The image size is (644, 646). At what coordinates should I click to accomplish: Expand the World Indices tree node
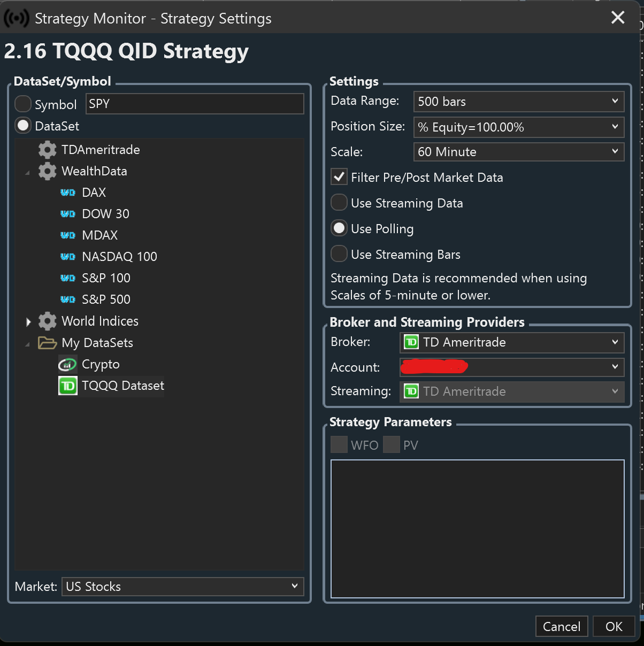coord(28,321)
